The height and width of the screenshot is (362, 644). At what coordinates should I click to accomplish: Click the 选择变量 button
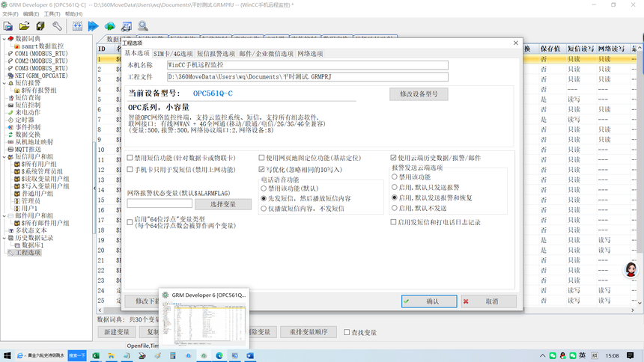point(223,204)
